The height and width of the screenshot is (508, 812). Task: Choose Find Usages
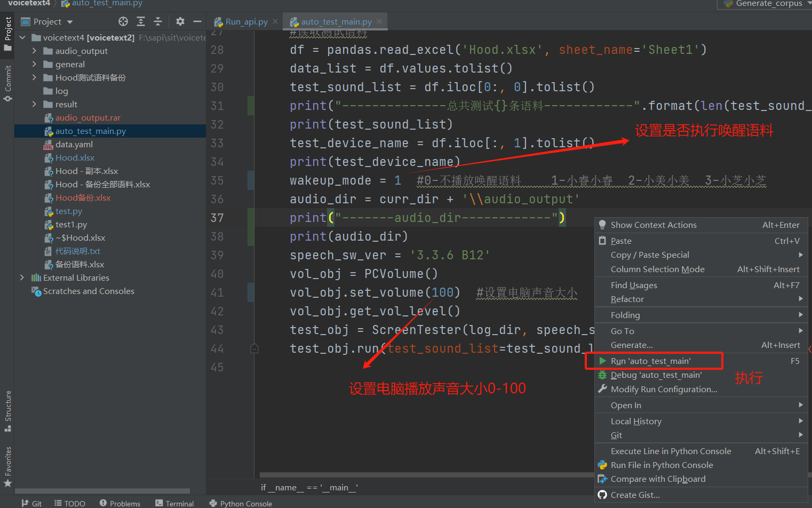(701, 285)
